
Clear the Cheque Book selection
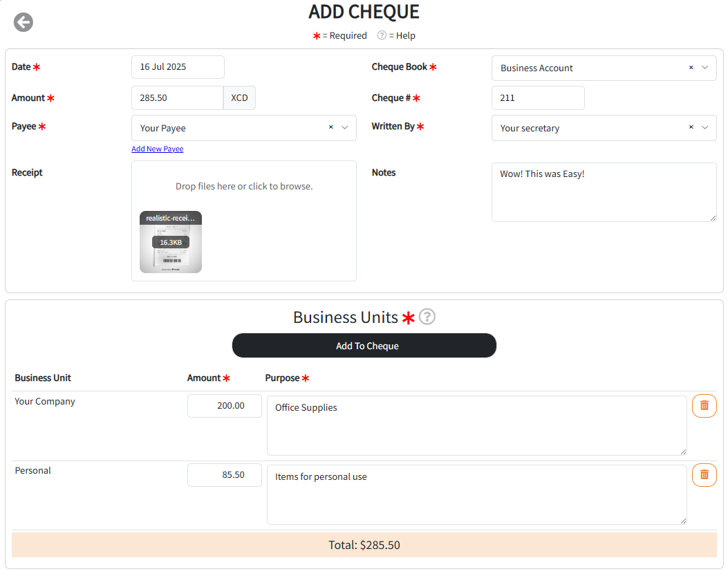tap(691, 68)
